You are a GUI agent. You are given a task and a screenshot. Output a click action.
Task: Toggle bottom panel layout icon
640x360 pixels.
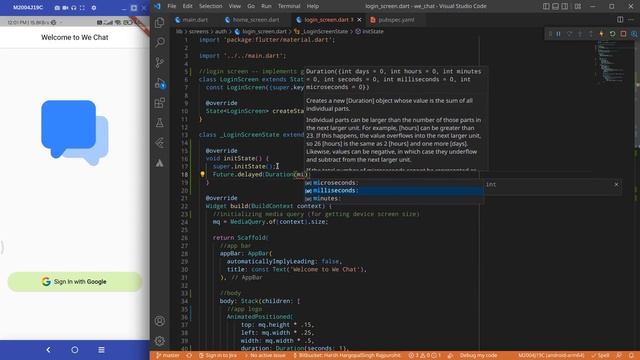pos(556,6)
